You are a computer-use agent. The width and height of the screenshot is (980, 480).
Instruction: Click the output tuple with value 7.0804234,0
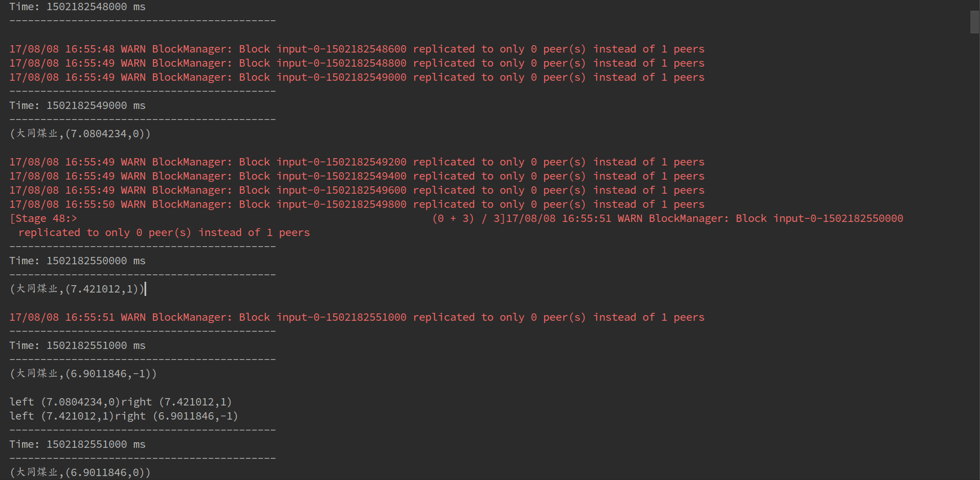80,134
